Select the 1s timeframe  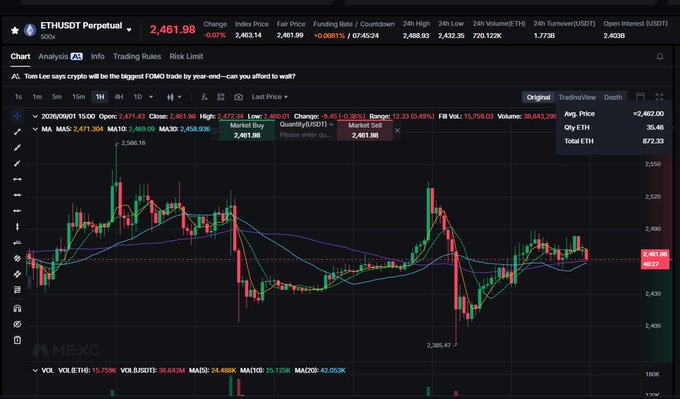pyautogui.click(x=18, y=97)
